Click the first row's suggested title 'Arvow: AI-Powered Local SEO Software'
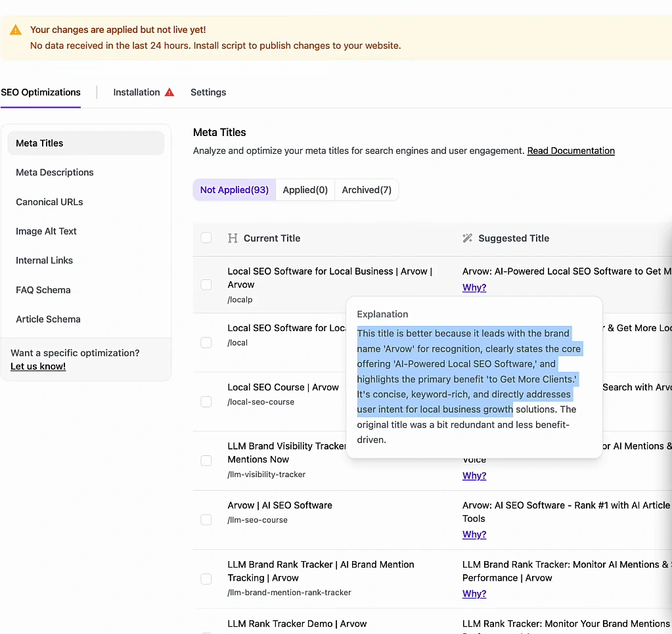This screenshot has width=672, height=634. [567, 271]
